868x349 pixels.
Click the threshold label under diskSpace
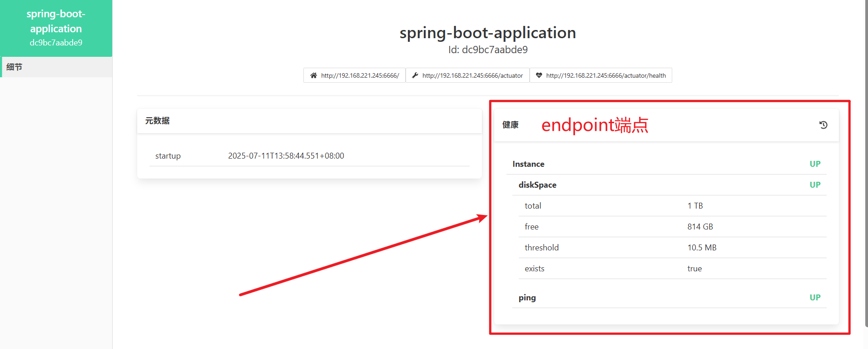pos(541,248)
